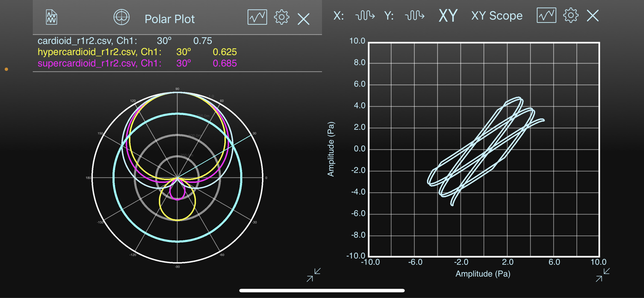Select the signal source icon in Polar Plot toolbar

[x=51, y=16]
